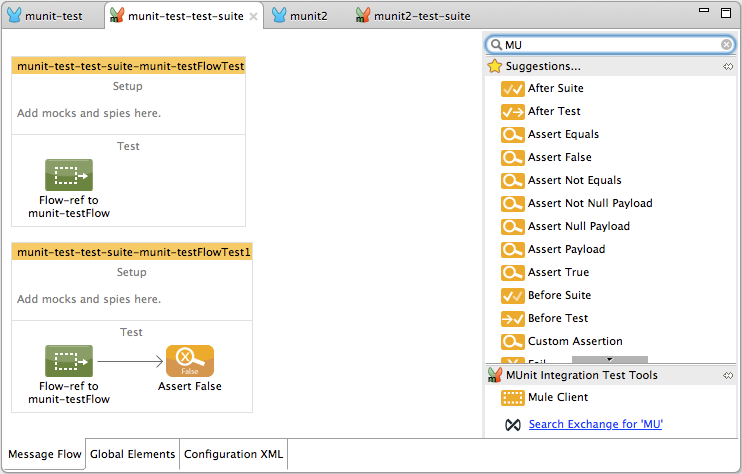This screenshot has height=474, width=742.
Task: Close the munit-test-test-suite tab
Action: [x=253, y=17]
